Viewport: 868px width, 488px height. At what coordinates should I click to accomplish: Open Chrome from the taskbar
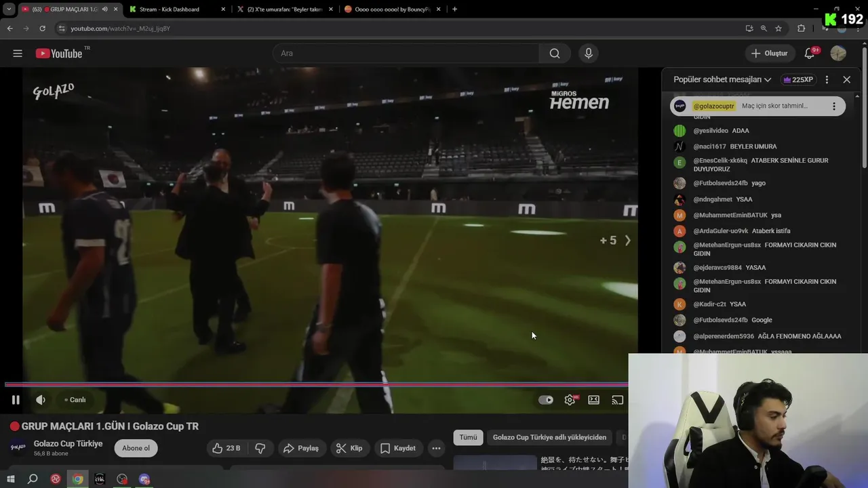click(78, 479)
